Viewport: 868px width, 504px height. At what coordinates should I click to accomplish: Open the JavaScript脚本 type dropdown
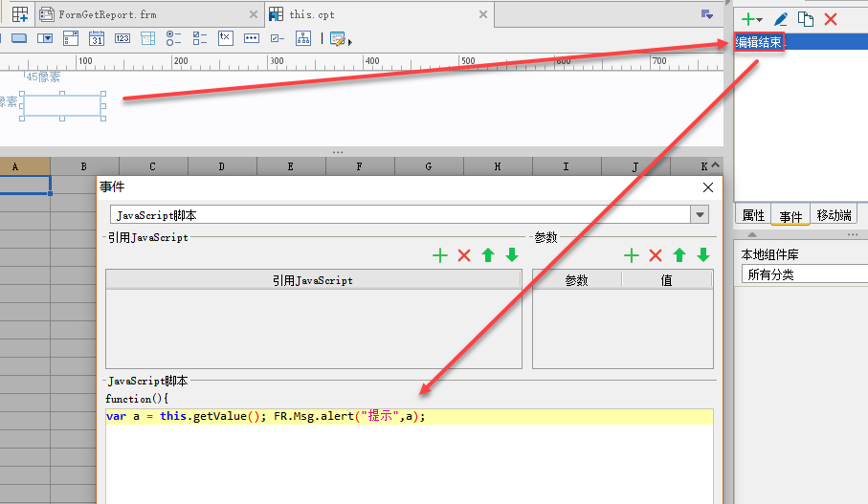pyautogui.click(x=700, y=214)
